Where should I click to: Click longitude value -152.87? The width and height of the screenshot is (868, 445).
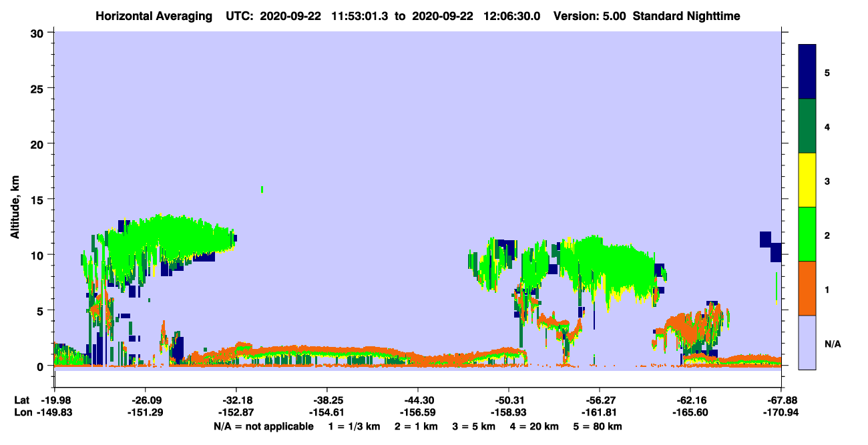point(236,413)
